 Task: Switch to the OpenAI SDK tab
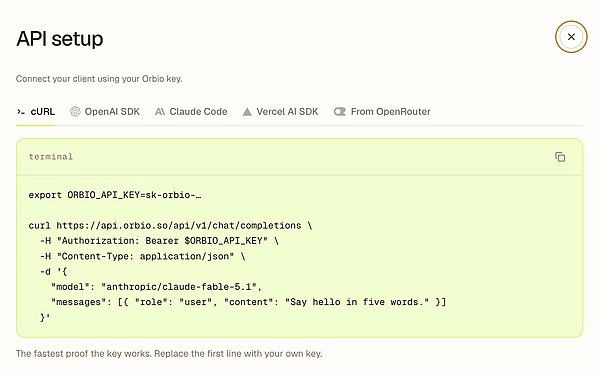tap(105, 112)
